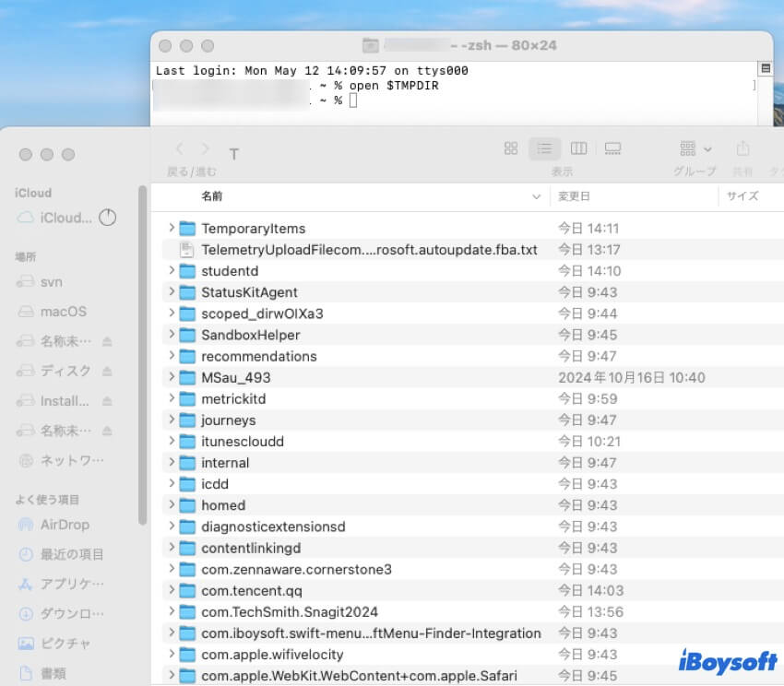Eject the ディスク volume in the sidebar
Viewport: 784px width, 686px height.
[107, 371]
